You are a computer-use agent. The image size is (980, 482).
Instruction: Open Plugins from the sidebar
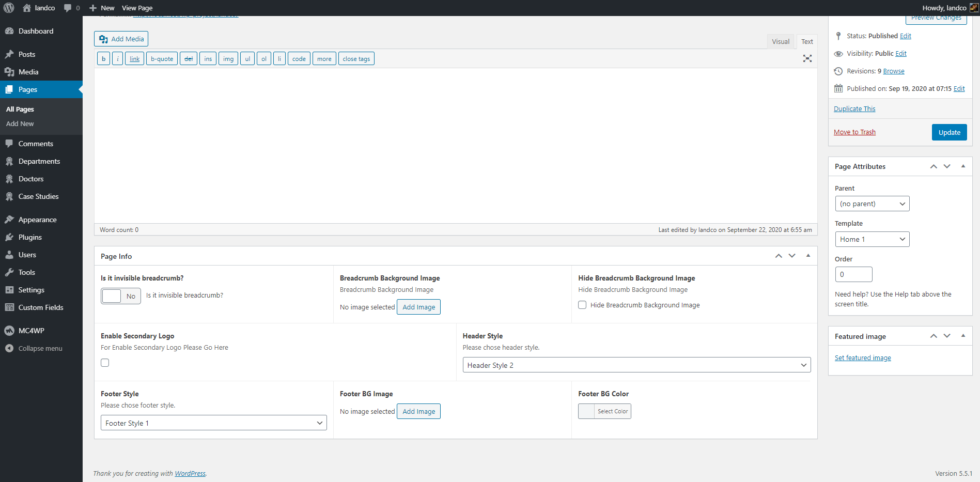30,237
